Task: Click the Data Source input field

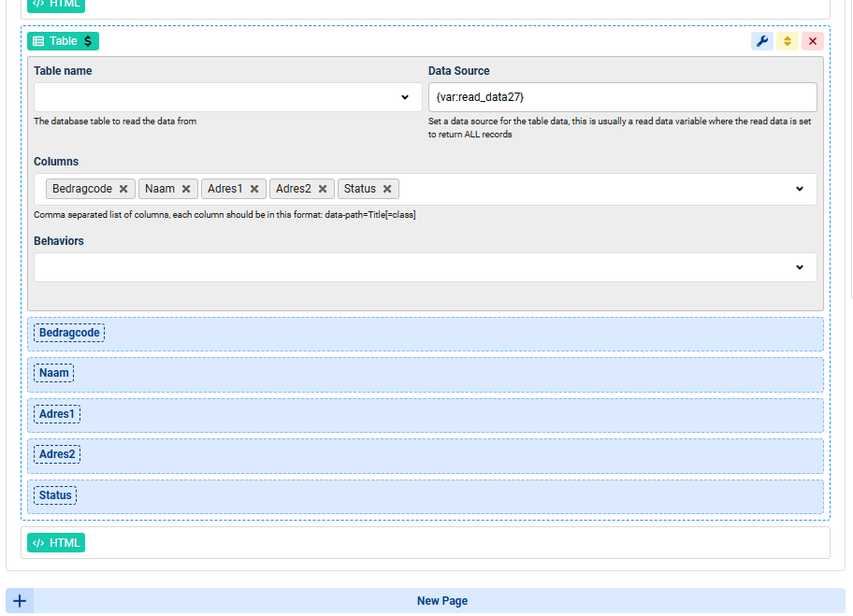Action: (622, 97)
